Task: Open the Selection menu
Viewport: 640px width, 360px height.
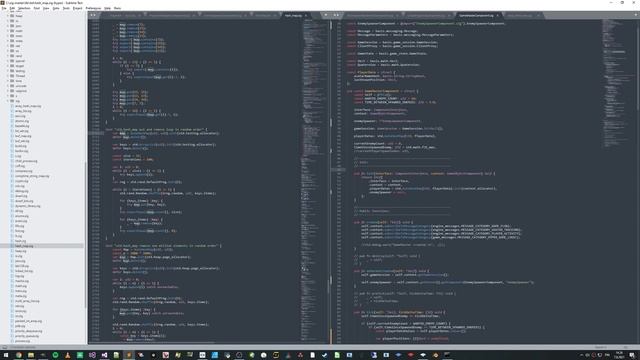Action: click(x=24, y=8)
